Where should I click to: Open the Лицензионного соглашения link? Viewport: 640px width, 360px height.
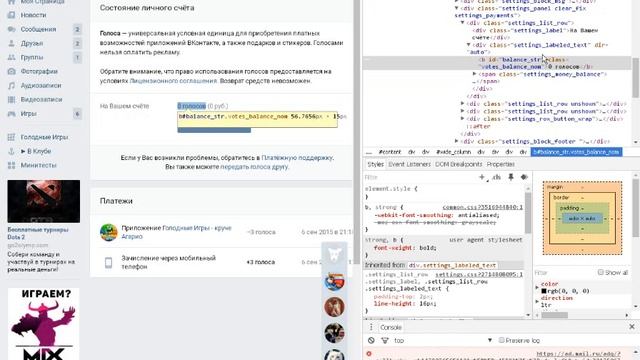coord(173,81)
